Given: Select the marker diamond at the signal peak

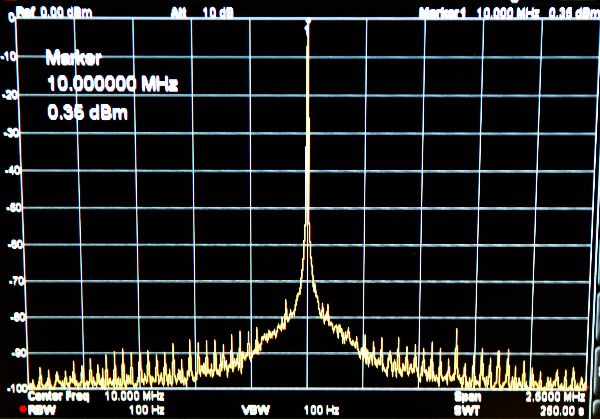Looking at the screenshot, I should [x=308, y=22].
